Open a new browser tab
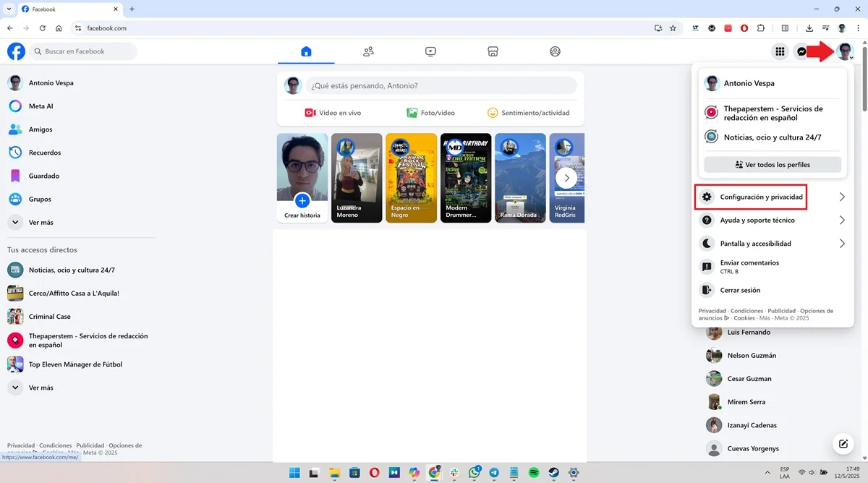 (x=132, y=9)
